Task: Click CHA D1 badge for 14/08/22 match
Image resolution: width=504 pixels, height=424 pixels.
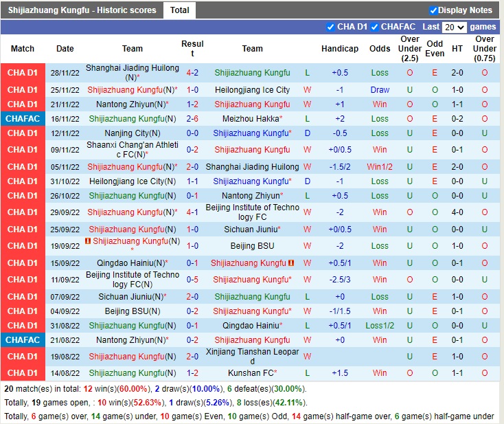Action: click(23, 373)
